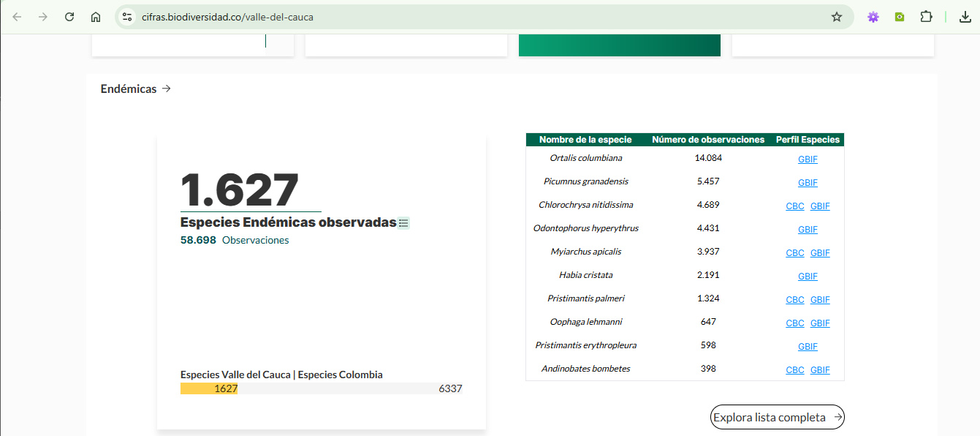Open the green extension icon
980x436 pixels.
(900, 17)
